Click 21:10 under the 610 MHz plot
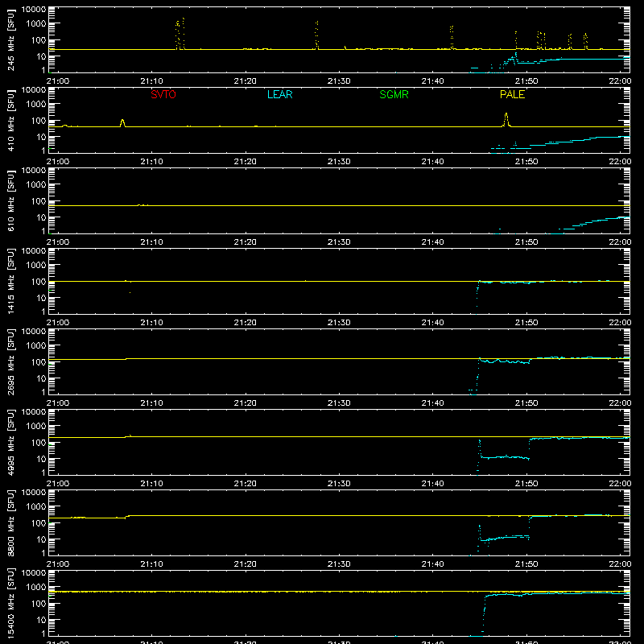Viewport: 644px width, 644px height. click(x=151, y=242)
